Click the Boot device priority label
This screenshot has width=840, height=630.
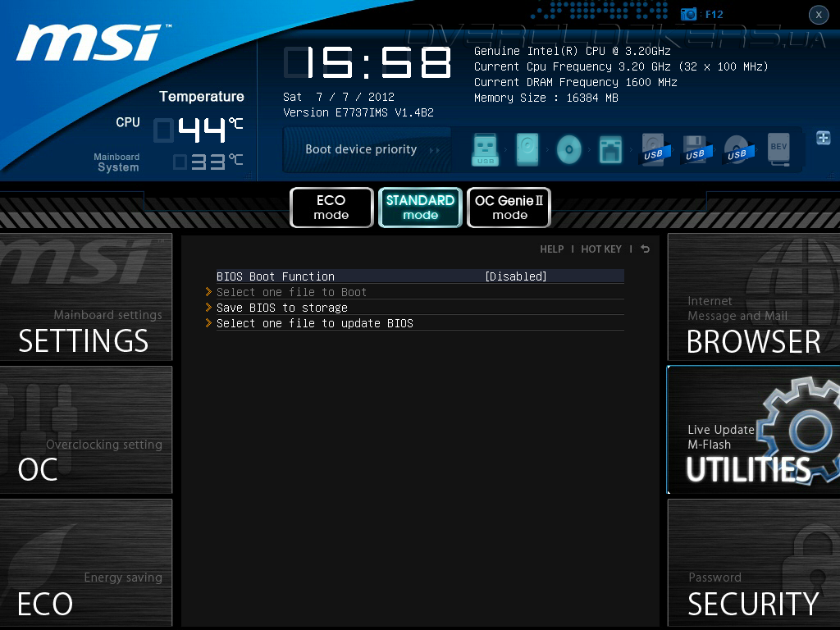(361, 149)
